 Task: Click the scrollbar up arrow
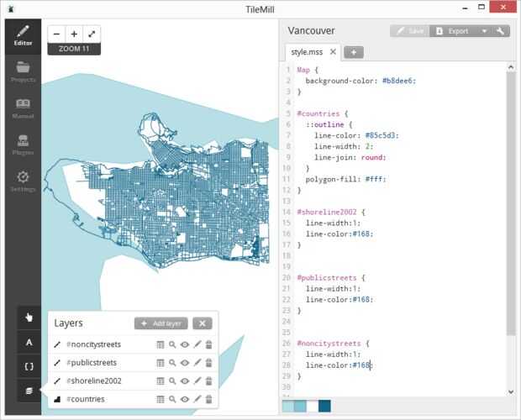tap(511, 67)
